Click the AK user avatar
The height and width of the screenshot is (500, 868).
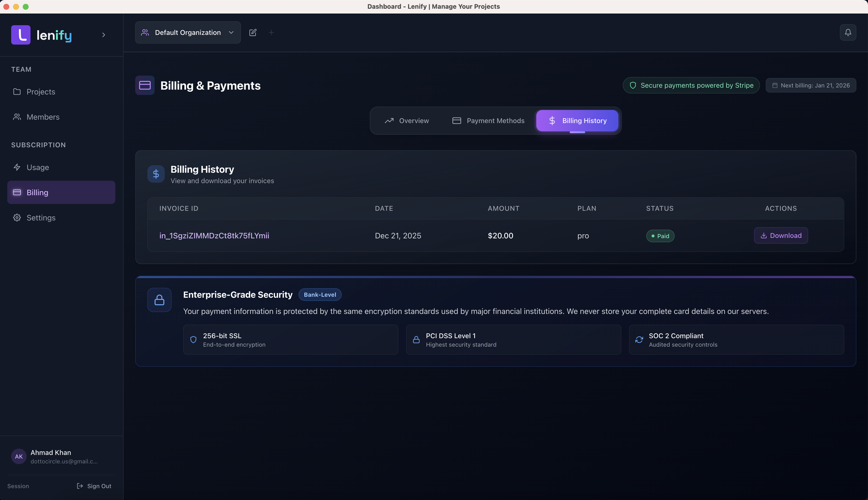pos(19,456)
